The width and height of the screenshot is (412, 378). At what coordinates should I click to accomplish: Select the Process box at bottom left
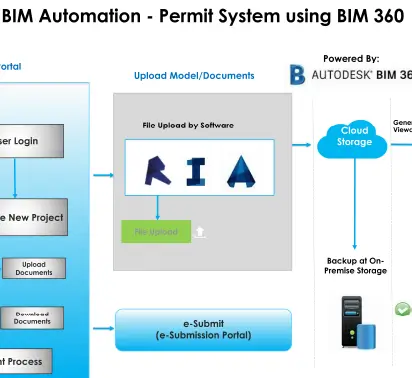click(x=26, y=361)
